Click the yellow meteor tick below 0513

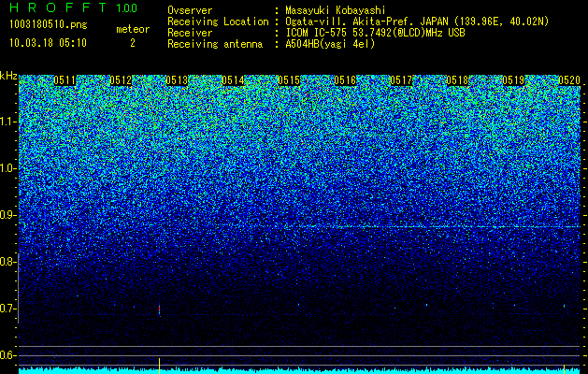(159, 366)
